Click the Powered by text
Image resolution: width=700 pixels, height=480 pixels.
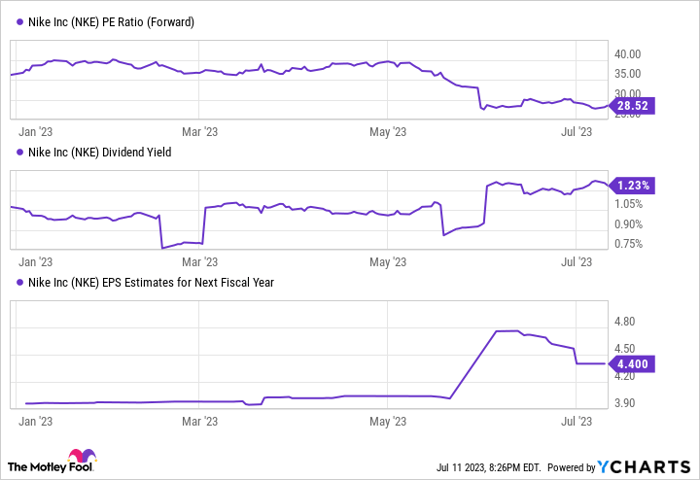tap(571, 467)
